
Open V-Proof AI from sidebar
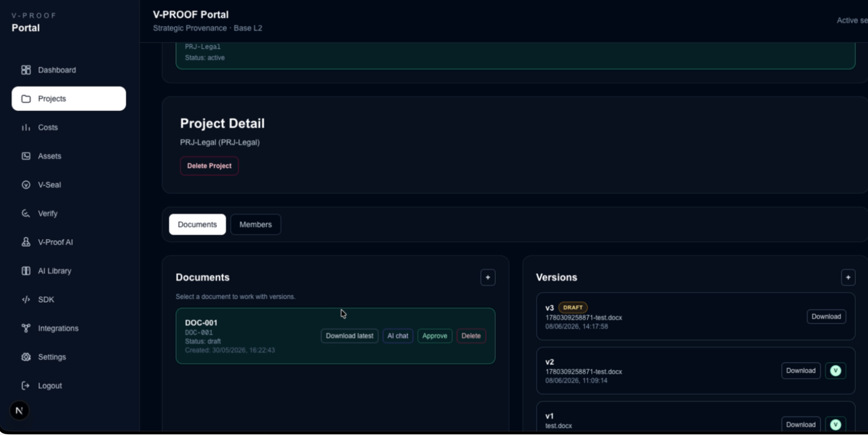click(x=69, y=242)
